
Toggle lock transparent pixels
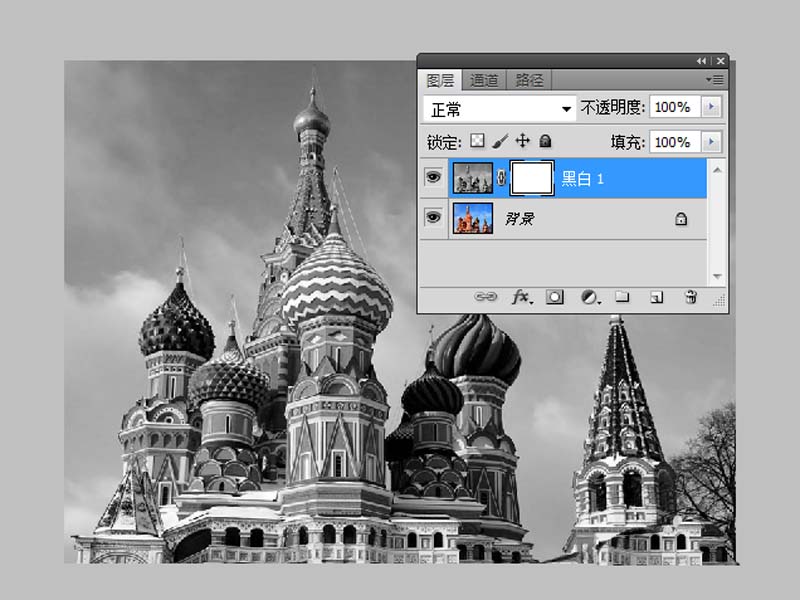pos(478,142)
